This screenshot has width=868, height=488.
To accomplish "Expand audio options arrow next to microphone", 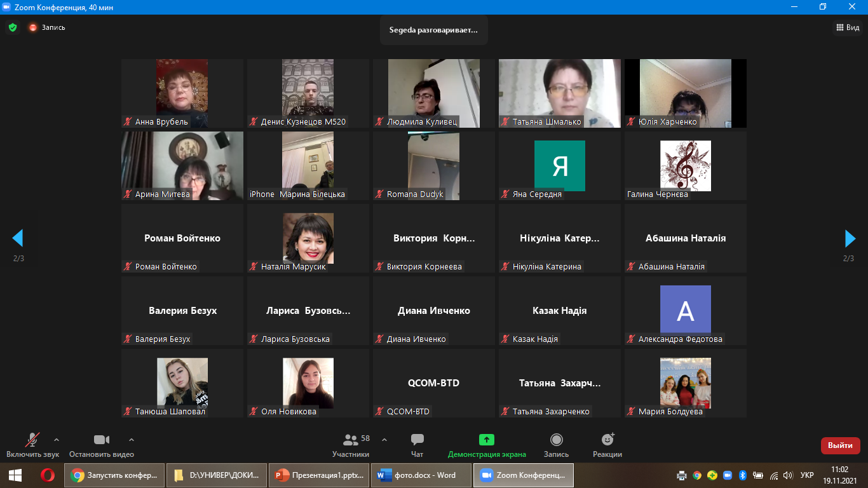I will [x=57, y=439].
